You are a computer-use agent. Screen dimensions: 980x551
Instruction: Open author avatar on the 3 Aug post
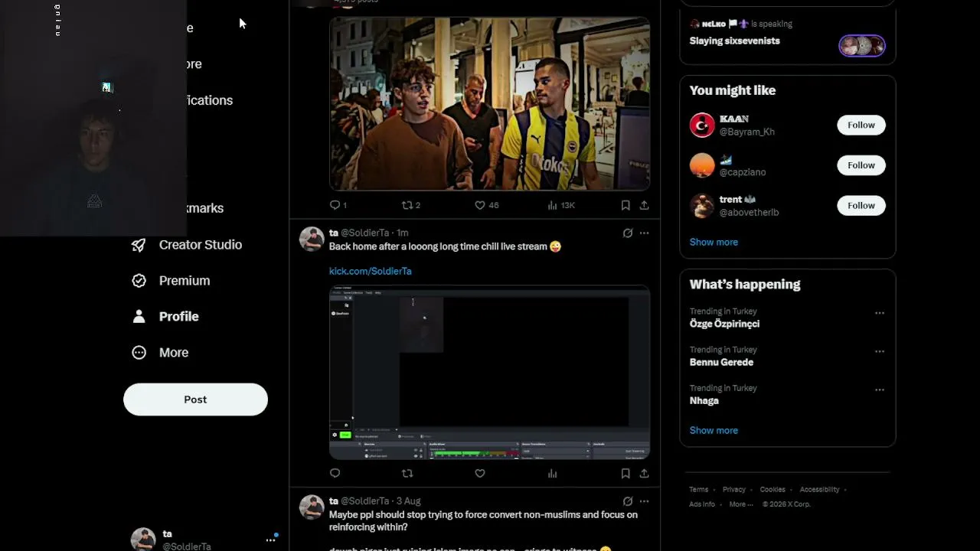312,507
